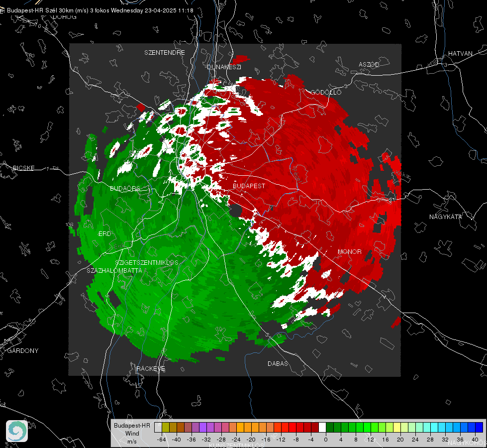Click the BUDAÖRS town label

[125, 188]
